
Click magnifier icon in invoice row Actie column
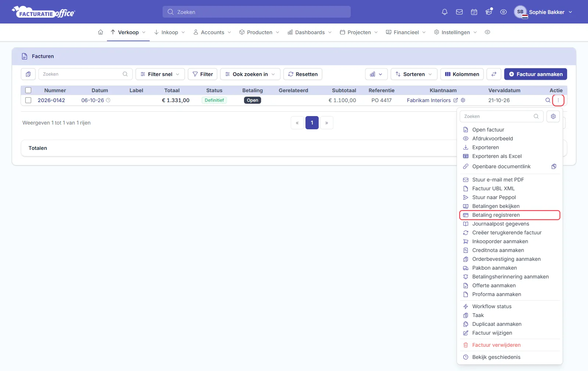[548, 100]
